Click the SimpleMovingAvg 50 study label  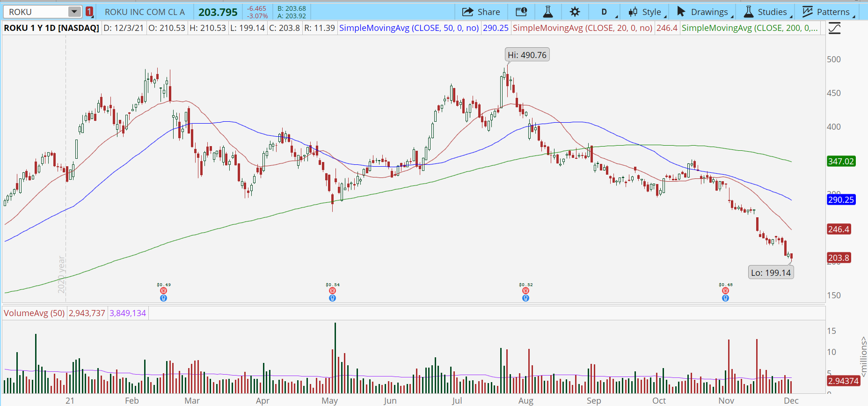(x=408, y=28)
